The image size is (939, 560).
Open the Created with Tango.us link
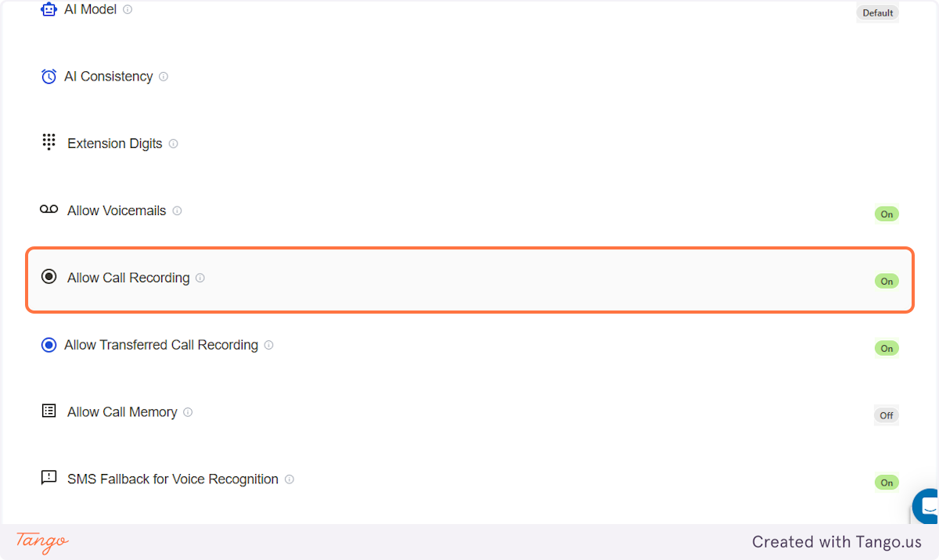[836, 541]
